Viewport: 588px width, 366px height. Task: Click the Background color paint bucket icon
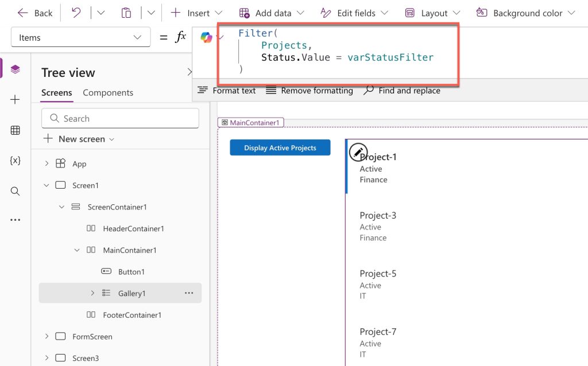click(482, 13)
